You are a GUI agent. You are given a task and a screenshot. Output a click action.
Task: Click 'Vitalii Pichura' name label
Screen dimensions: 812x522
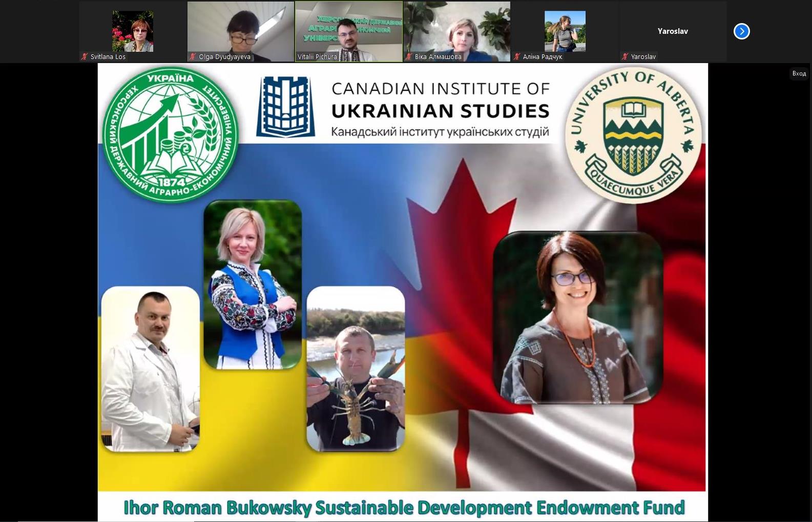tap(317, 56)
